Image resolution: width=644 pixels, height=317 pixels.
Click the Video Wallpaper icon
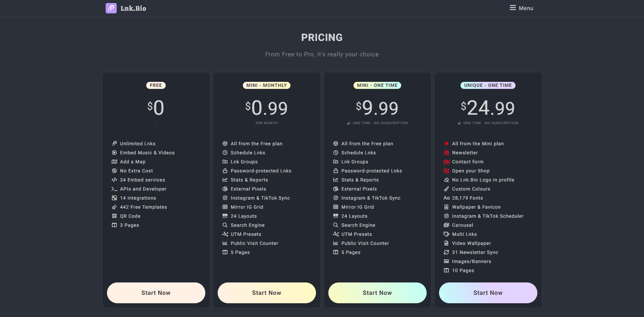coord(446,243)
